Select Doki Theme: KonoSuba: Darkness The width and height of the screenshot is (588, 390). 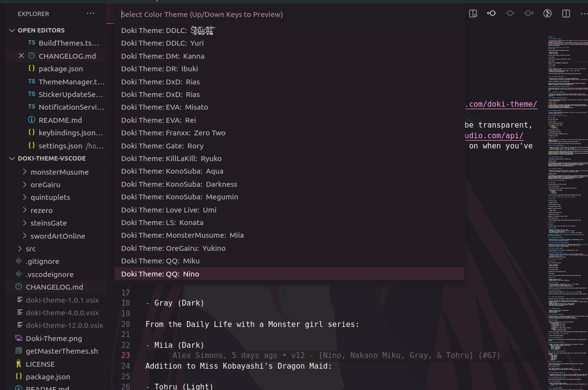pyautogui.click(x=289, y=184)
